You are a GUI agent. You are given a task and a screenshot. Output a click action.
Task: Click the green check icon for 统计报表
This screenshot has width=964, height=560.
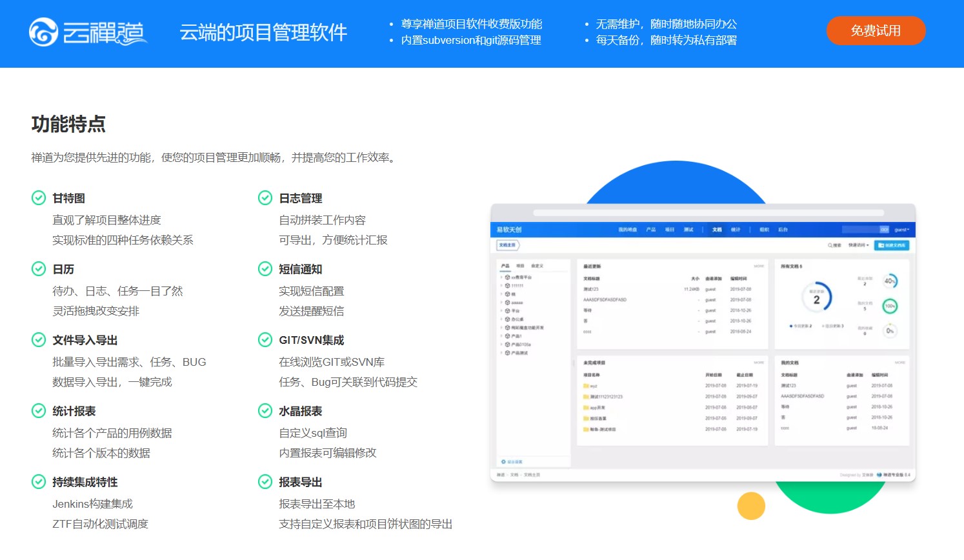(39, 411)
